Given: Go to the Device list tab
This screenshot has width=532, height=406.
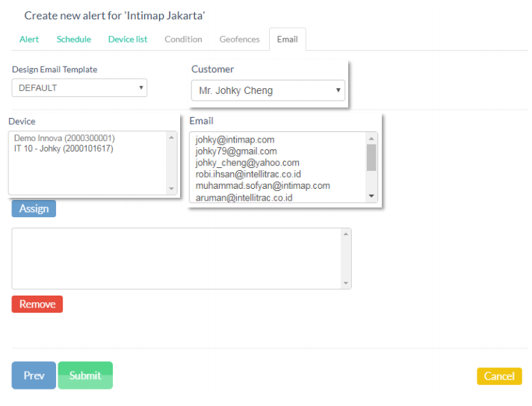Looking at the screenshot, I should point(128,40).
